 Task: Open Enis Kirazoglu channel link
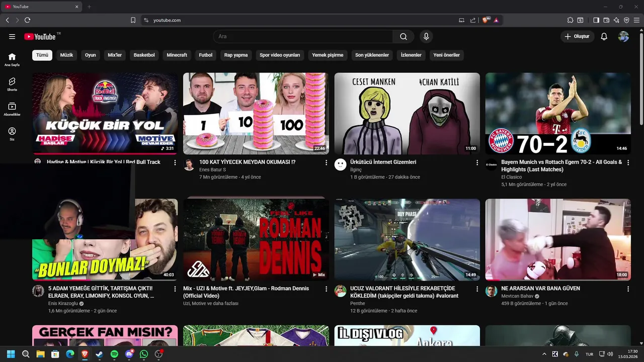63,304
